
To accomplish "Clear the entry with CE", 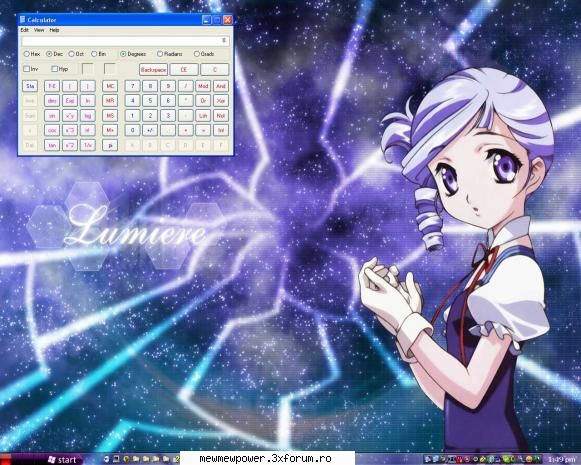I will pyautogui.click(x=184, y=69).
